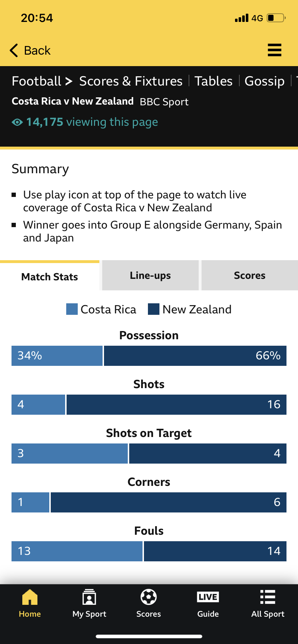298x644 pixels.
Task: Tap New Zealand's 66% possession bar
Action: pyautogui.click(x=195, y=356)
